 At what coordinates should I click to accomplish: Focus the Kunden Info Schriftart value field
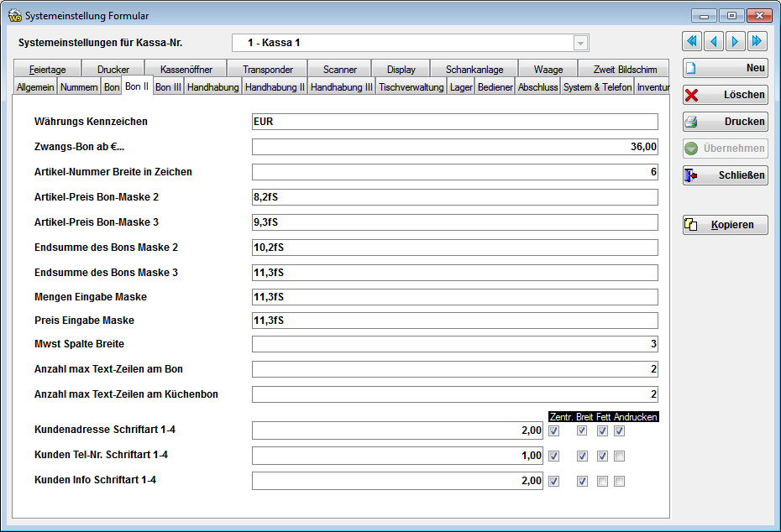click(397, 481)
